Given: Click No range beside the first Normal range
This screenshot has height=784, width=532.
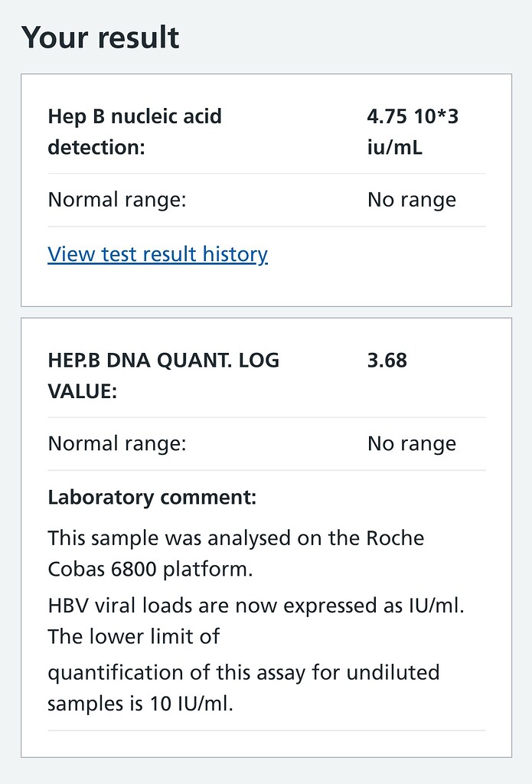Looking at the screenshot, I should [412, 199].
